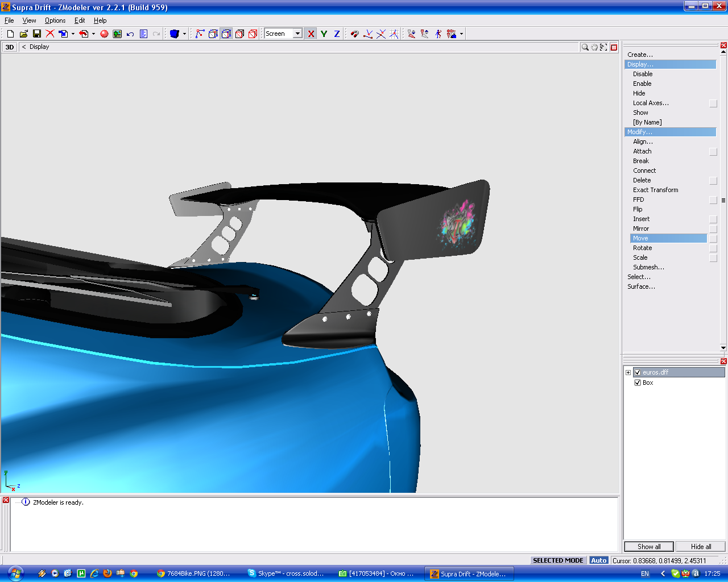Choose Rotate in the Modify list
The height and width of the screenshot is (582, 728).
pyautogui.click(x=643, y=248)
